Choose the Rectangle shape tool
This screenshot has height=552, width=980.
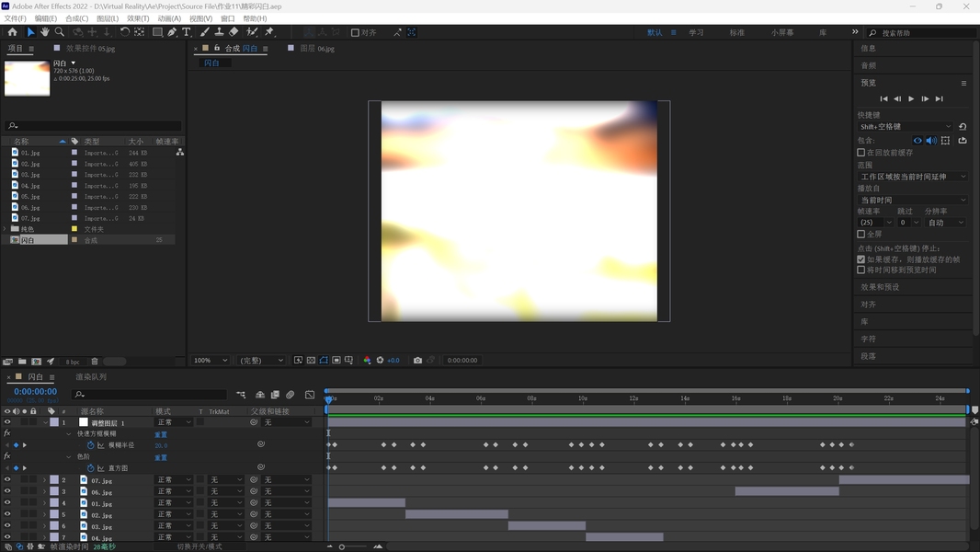(x=157, y=32)
